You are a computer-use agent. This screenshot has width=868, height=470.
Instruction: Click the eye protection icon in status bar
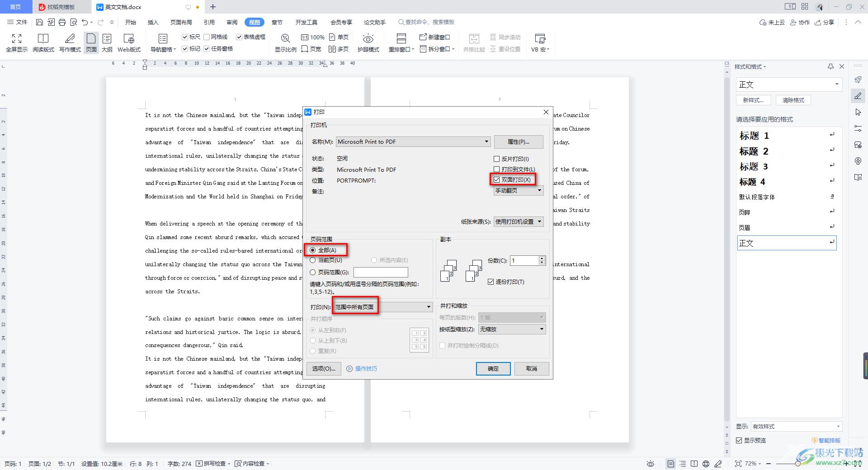click(651, 464)
